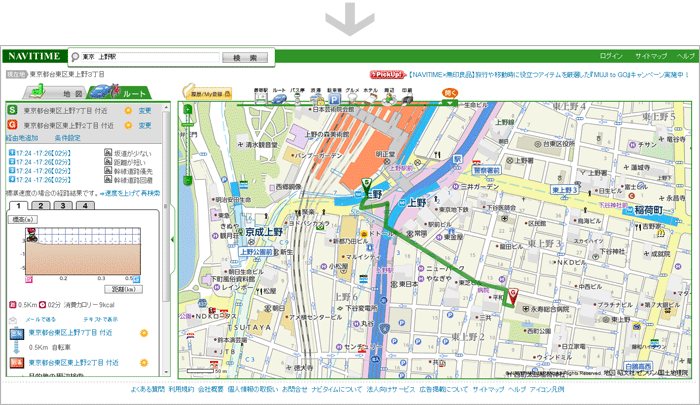Click the up arrow of side panel scrollbar

pyautogui.click(x=167, y=107)
